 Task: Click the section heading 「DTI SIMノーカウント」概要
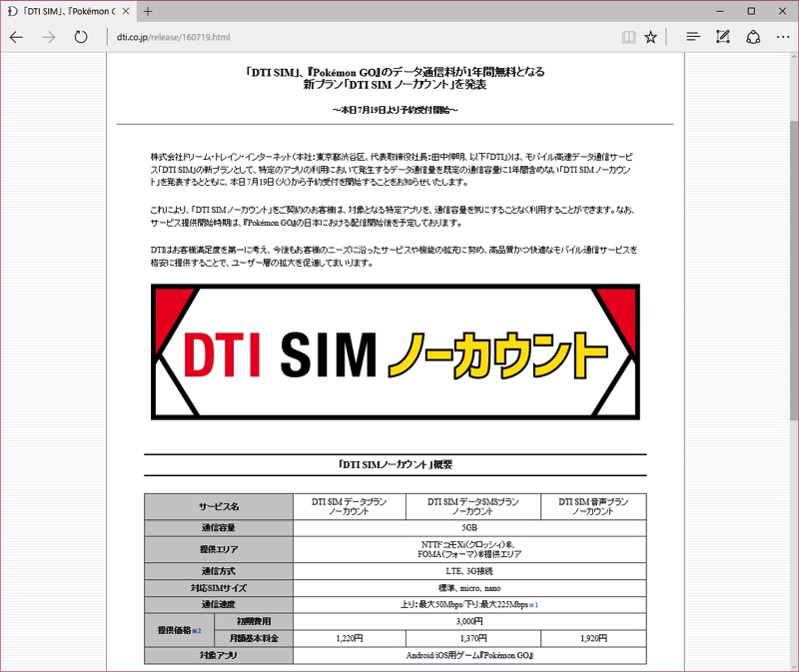pyautogui.click(x=395, y=464)
